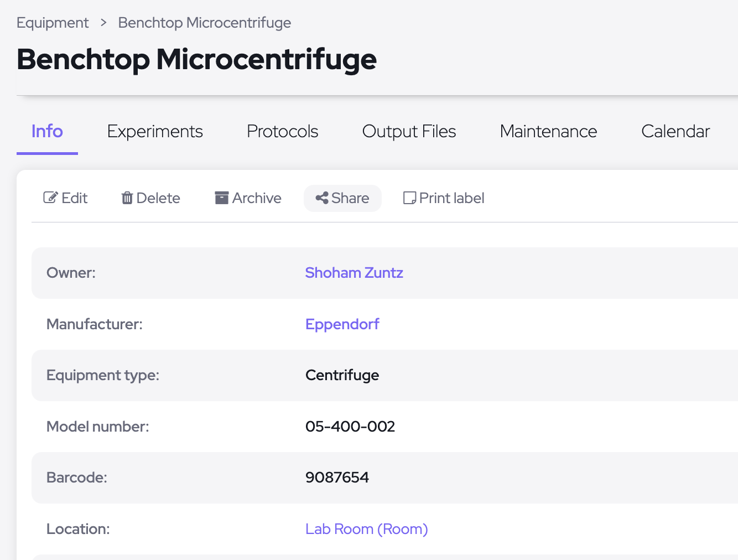
Task: Click the Benchtop Microcentrifuge page heading
Action: click(x=196, y=59)
